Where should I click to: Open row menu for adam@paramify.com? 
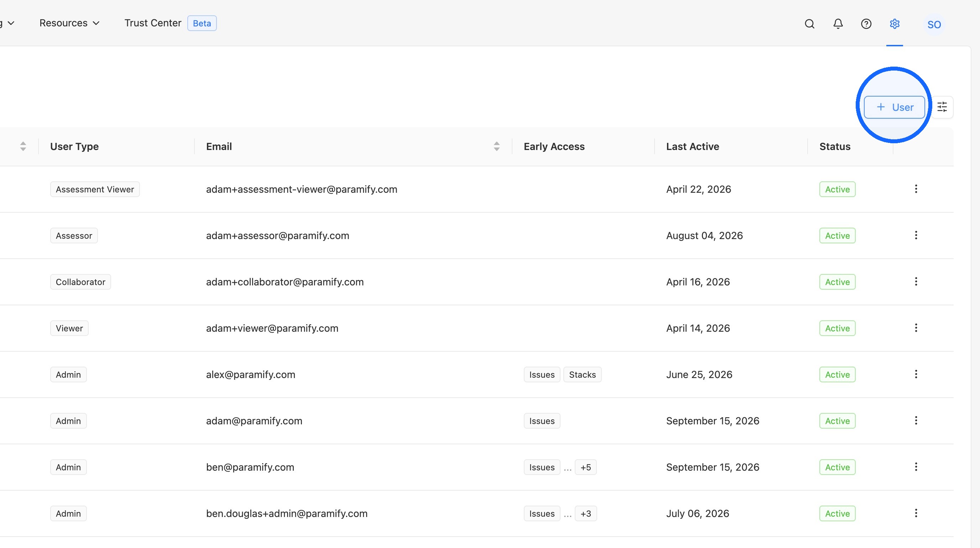coord(916,420)
